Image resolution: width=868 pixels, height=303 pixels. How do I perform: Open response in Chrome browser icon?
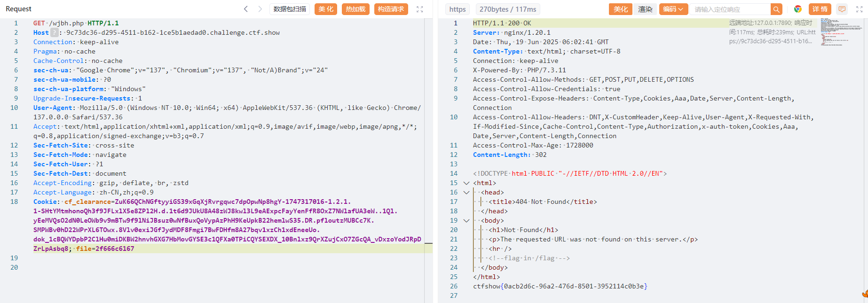(798, 9)
